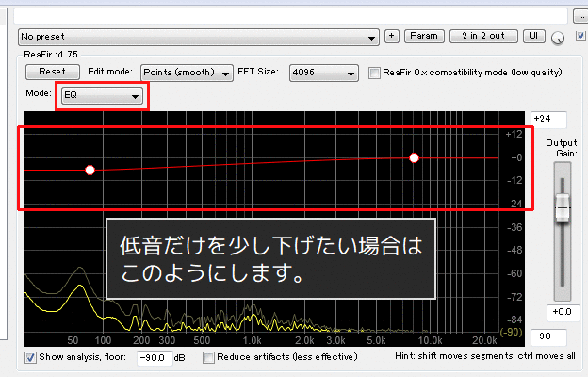Click the +24 graph maximum input field
Image resolution: width=588 pixels, height=377 pixels.
coord(547,118)
